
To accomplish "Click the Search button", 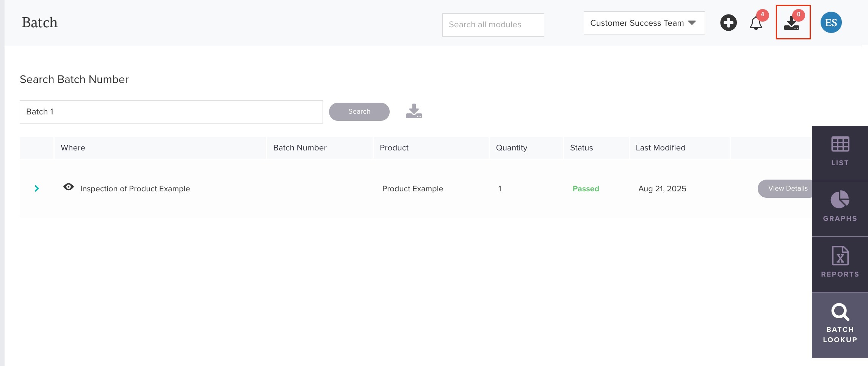I will pos(359,112).
